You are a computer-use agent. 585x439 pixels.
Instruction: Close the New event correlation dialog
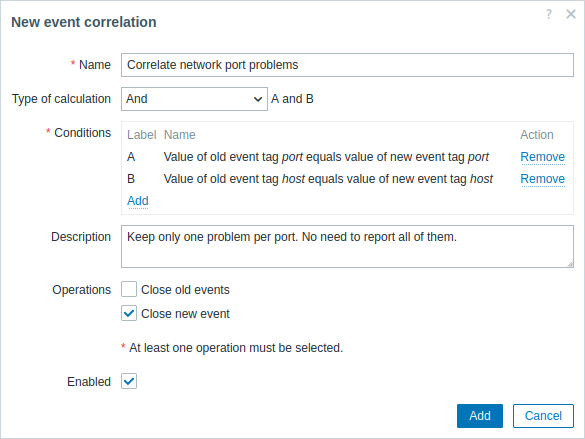click(x=571, y=14)
